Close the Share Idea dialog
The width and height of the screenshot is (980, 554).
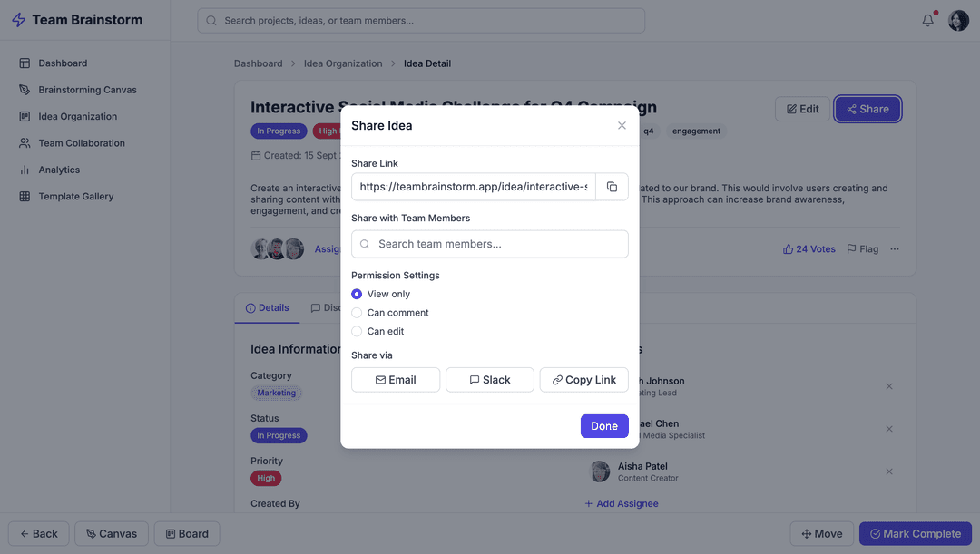click(x=622, y=126)
